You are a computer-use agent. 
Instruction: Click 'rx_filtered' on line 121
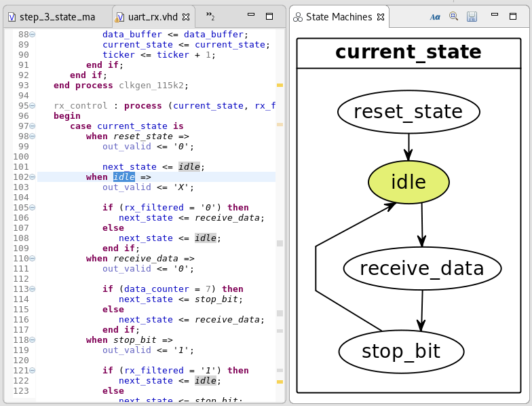153,371
